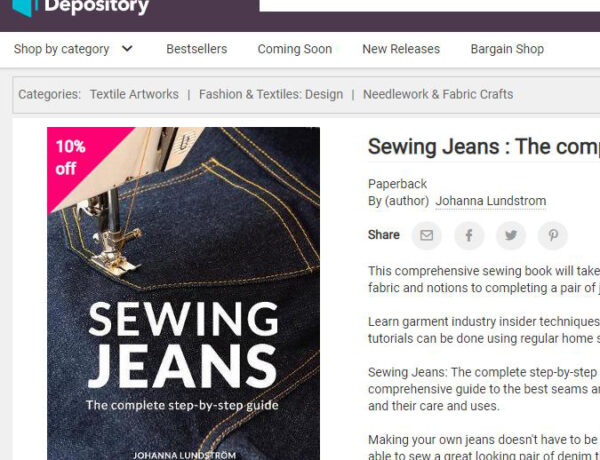Share the book on Pinterest
This screenshot has height=460, width=600.
[553, 235]
